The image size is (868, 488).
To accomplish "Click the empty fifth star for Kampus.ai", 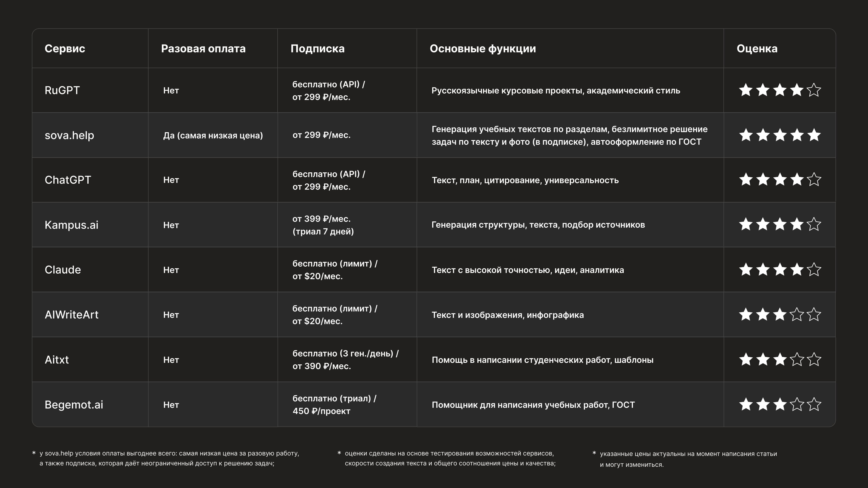I will [x=814, y=225].
